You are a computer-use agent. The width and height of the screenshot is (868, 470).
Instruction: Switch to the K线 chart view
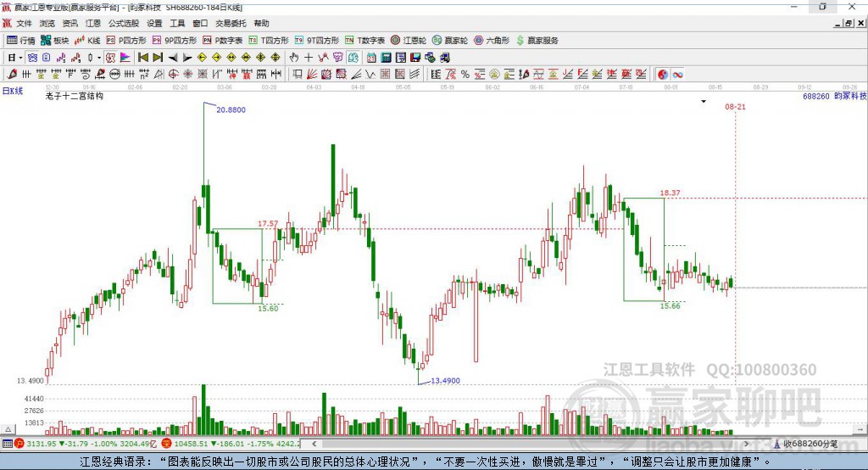(87, 41)
